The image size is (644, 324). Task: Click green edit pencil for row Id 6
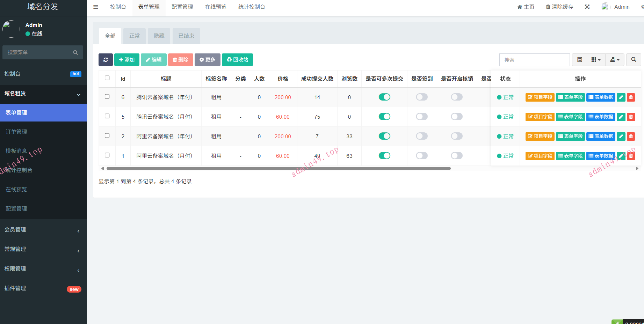[621, 97]
